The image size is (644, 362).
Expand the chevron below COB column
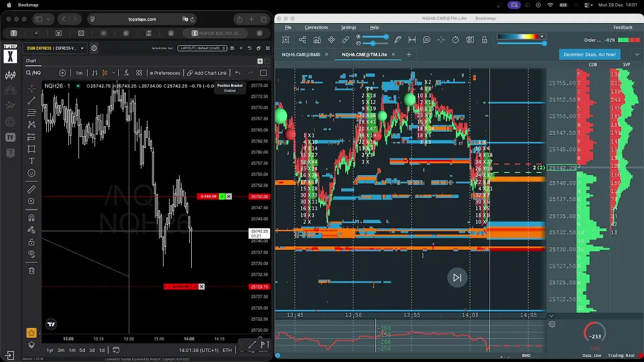tap(551, 316)
